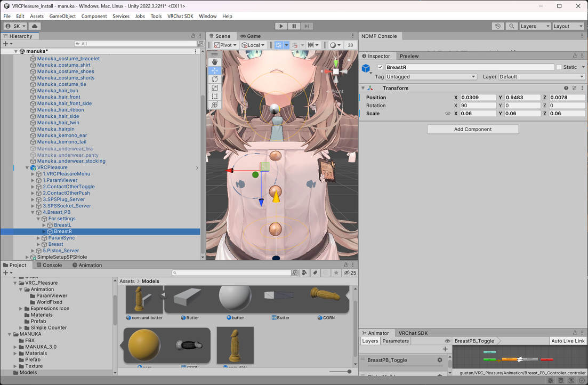Viewport: 588px width, 385px height.
Task: Toggle 2D view in Scene
Action: point(350,45)
